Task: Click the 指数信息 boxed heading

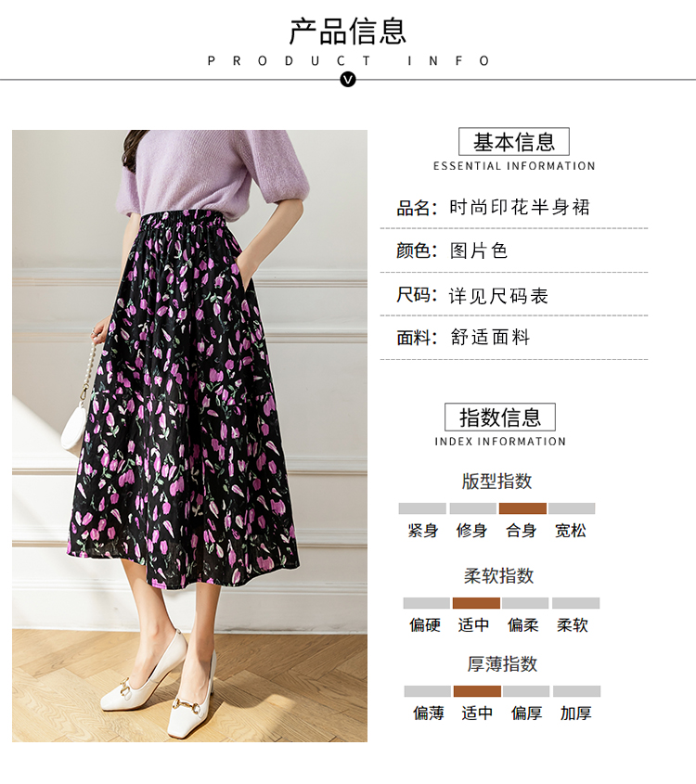Action: 500,417
